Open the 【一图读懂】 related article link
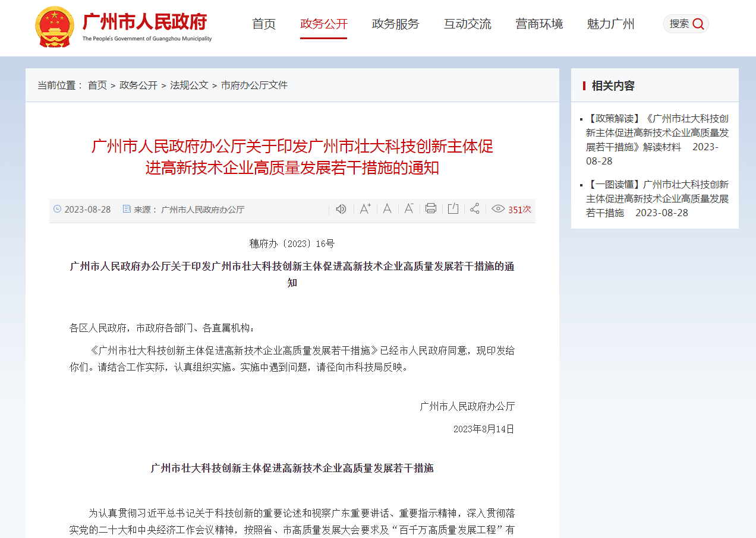 click(657, 198)
